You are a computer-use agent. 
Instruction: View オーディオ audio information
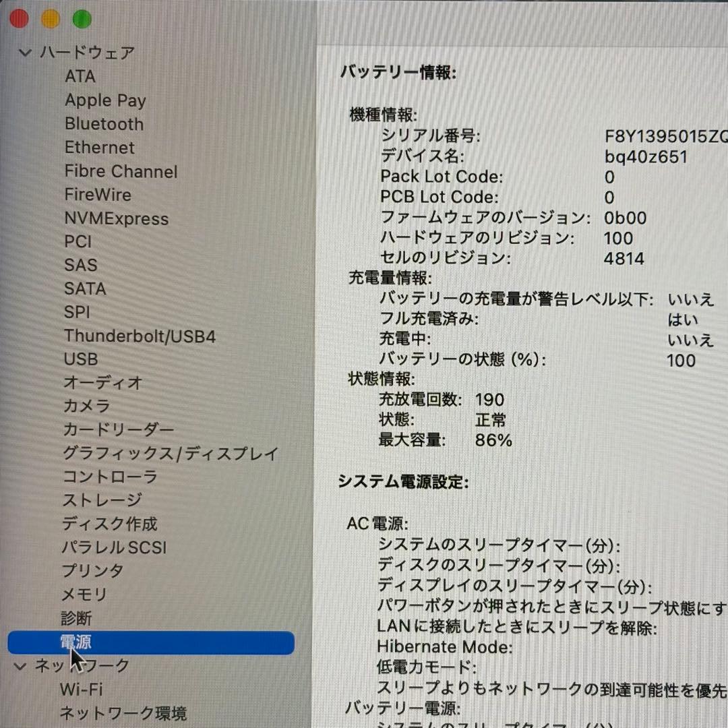click(x=103, y=383)
